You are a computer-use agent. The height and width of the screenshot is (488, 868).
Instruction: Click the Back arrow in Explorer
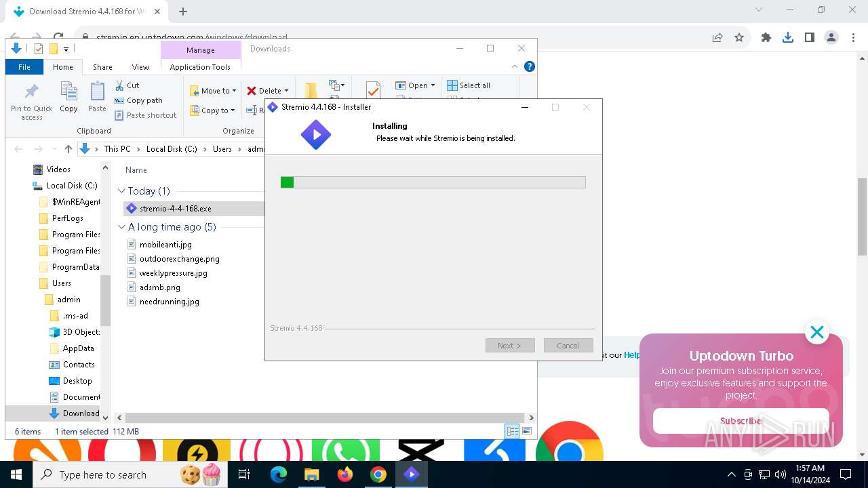point(18,149)
